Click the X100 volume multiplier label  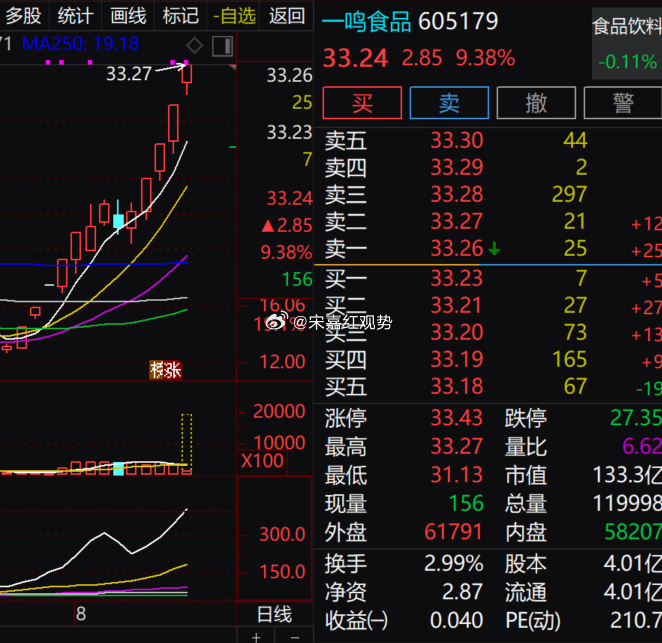[262, 461]
